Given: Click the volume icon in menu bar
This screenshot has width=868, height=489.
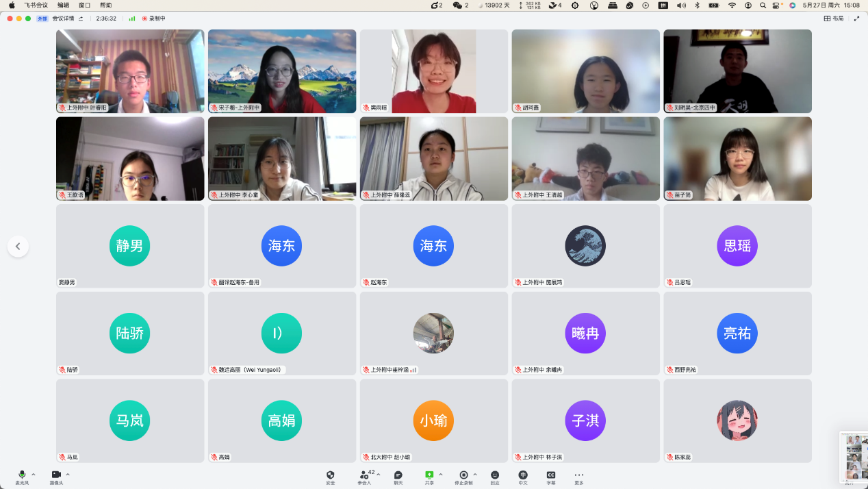Looking at the screenshot, I should pos(681,5).
